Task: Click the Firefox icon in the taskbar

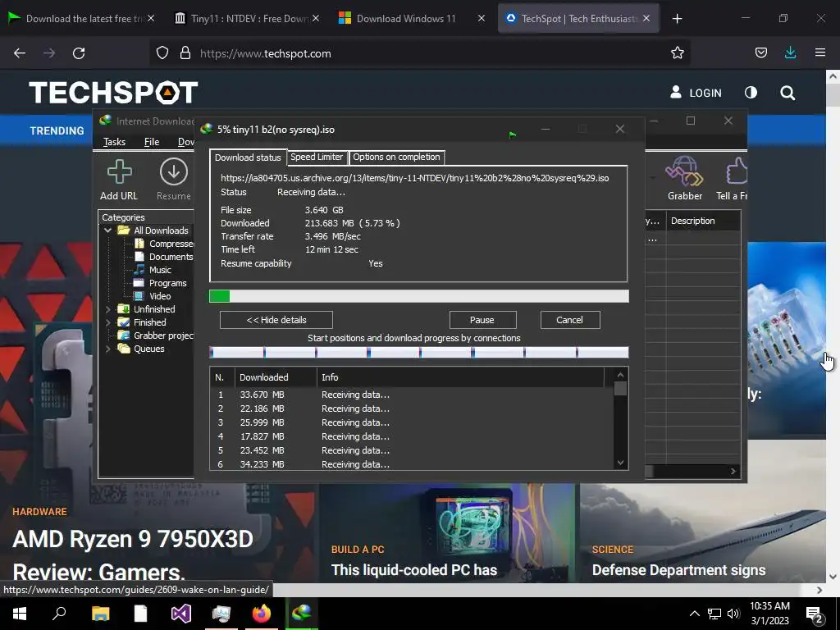Action: pyautogui.click(x=262, y=614)
